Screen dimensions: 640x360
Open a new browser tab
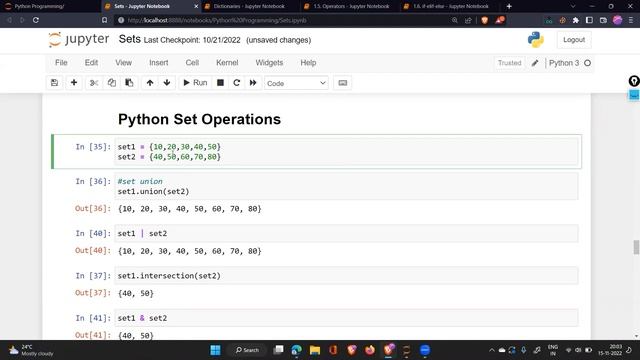coord(509,6)
